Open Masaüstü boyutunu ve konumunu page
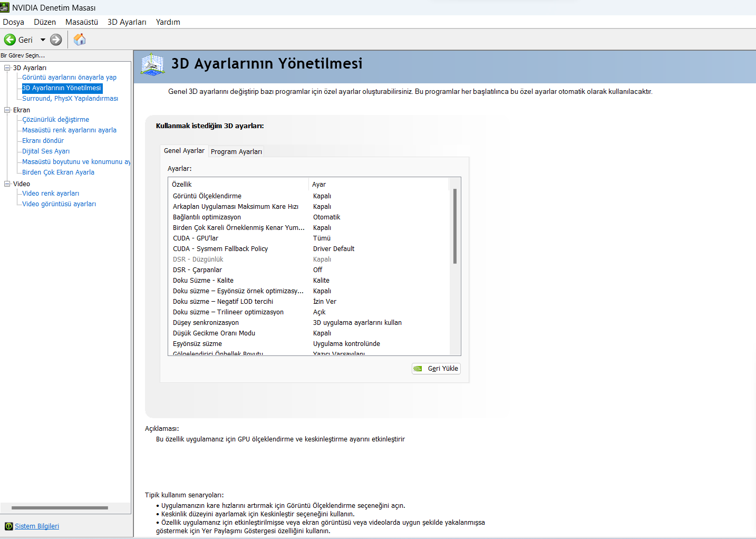 click(x=76, y=162)
